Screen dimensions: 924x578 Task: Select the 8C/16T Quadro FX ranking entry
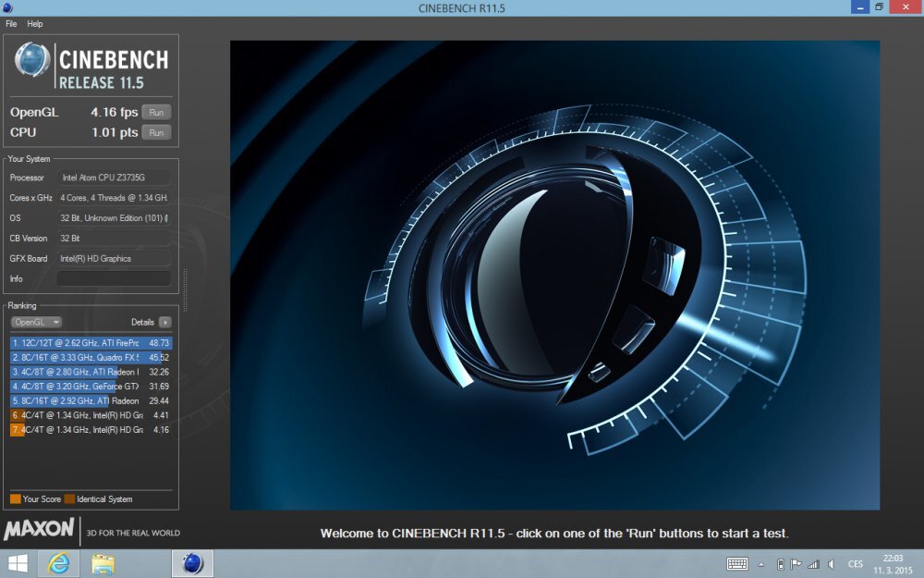[x=91, y=357]
